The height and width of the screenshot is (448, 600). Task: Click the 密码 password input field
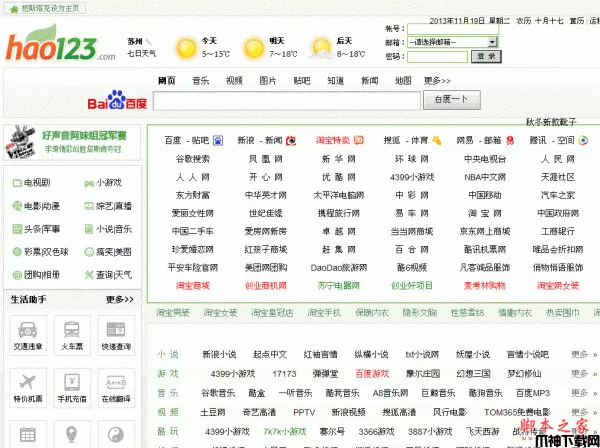(x=437, y=57)
